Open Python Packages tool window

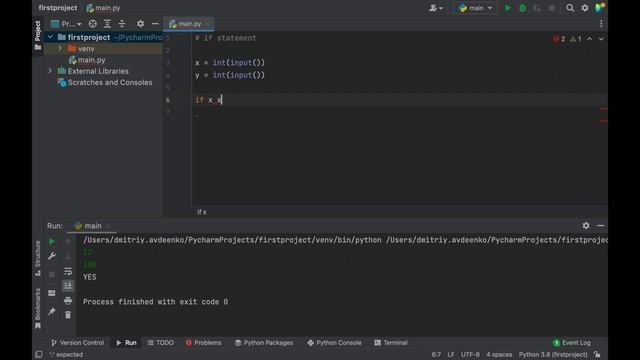pyautogui.click(x=264, y=343)
